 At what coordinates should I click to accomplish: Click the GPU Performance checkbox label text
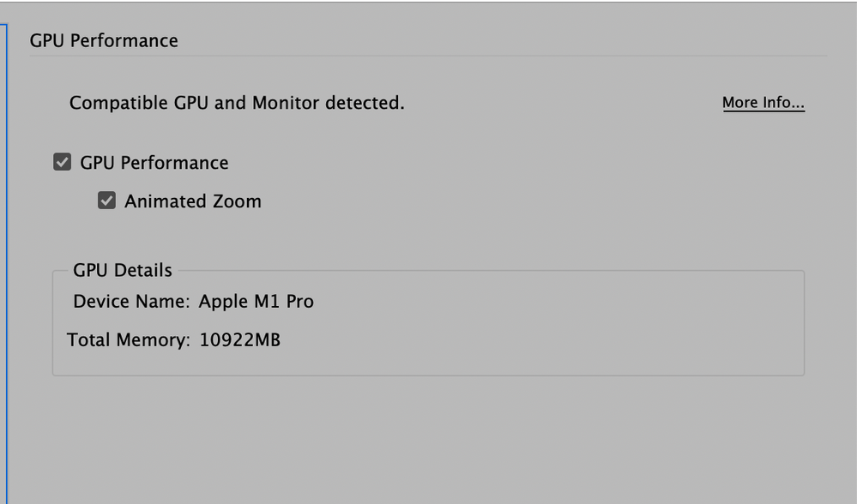(x=154, y=163)
